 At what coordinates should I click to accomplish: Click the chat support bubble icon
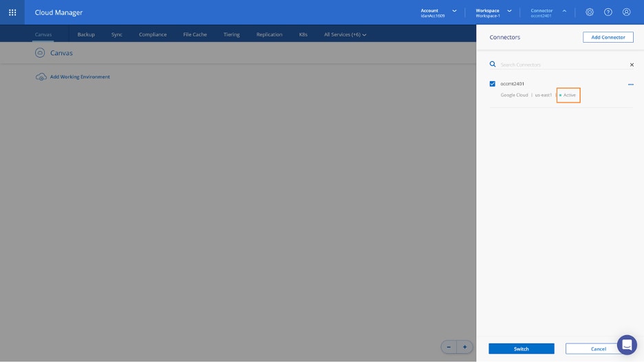[627, 344]
